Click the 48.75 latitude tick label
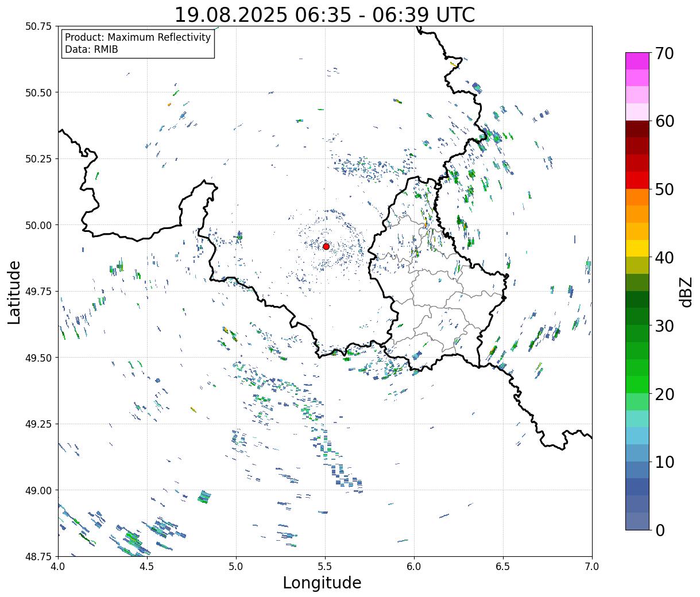This screenshot has width=700, height=597. click(x=38, y=556)
